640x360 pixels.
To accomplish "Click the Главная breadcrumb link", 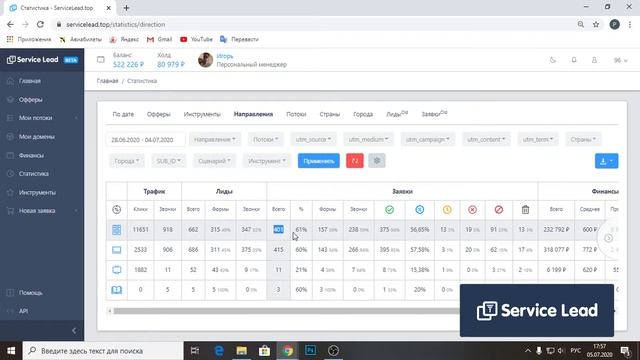I will 107,81.
